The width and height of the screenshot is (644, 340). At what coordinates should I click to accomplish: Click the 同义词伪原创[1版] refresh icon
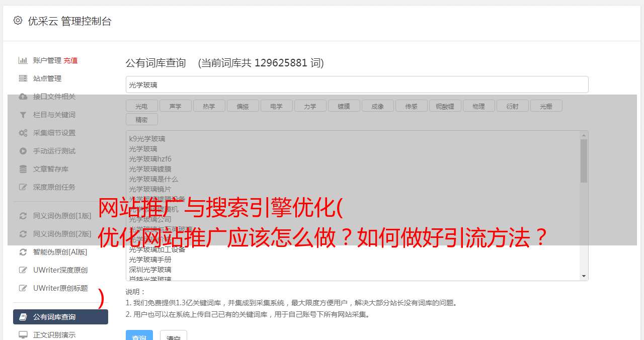point(23,216)
